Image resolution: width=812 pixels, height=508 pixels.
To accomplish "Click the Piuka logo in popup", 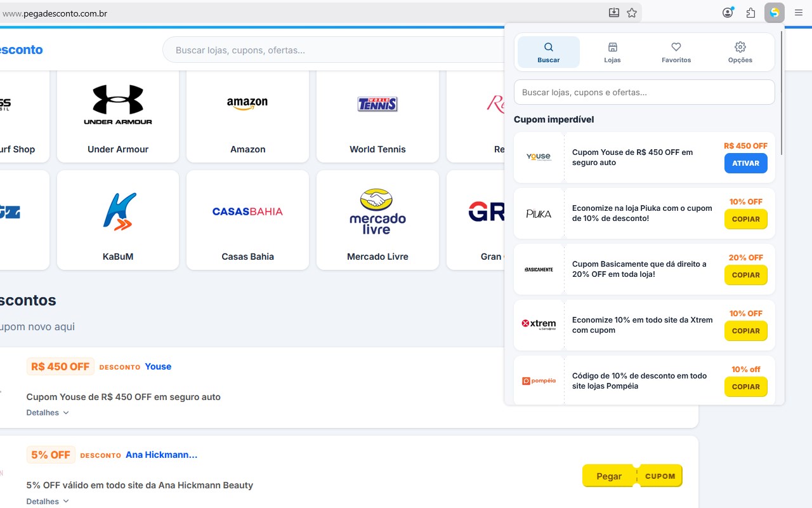I will click(x=539, y=214).
